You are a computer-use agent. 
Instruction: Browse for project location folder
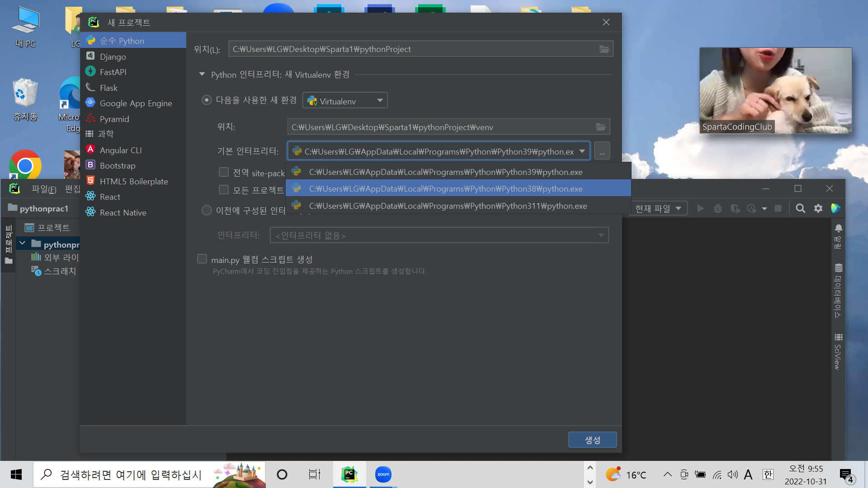604,49
